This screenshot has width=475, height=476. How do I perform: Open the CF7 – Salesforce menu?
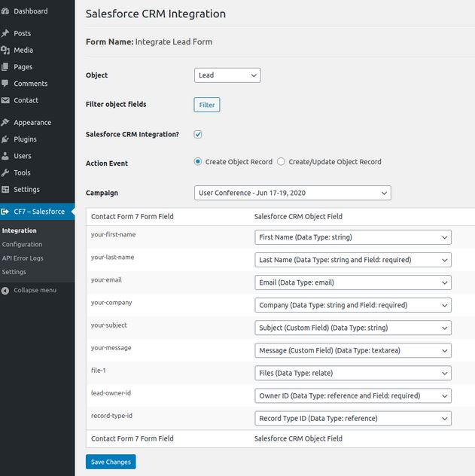pos(39,212)
